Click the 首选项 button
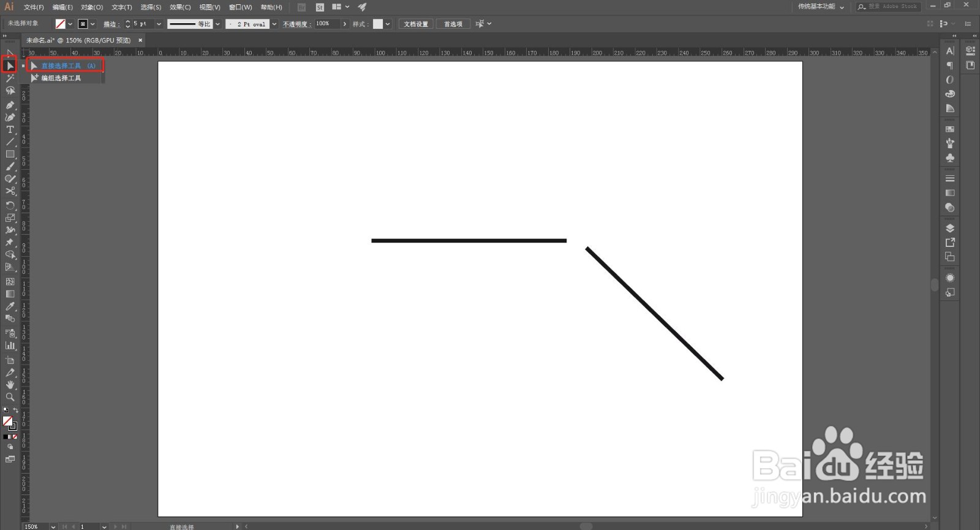Screen dimensions: 980x530 453,24
